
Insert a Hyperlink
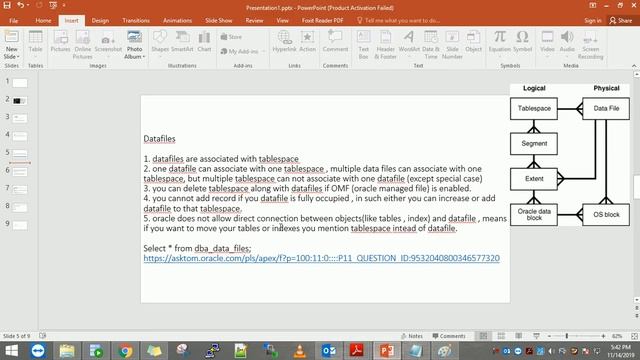point(284,42)
